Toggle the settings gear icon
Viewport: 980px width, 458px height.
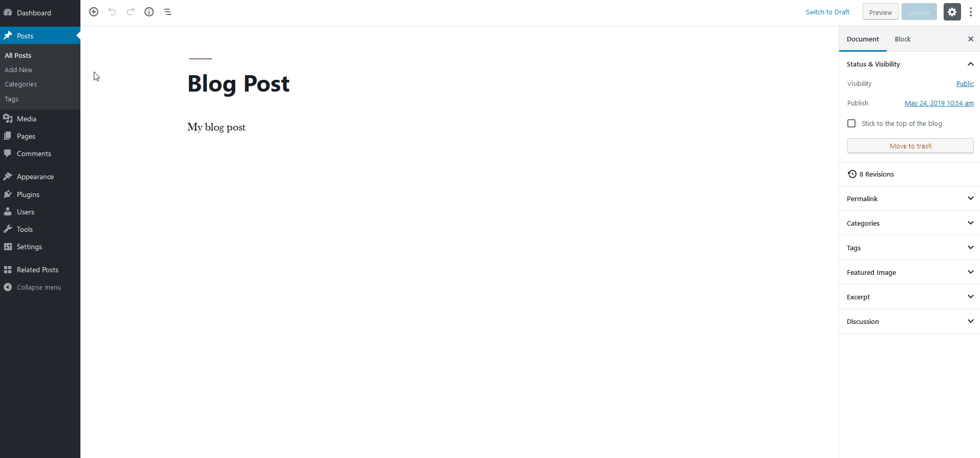click(x=952, y=12)
